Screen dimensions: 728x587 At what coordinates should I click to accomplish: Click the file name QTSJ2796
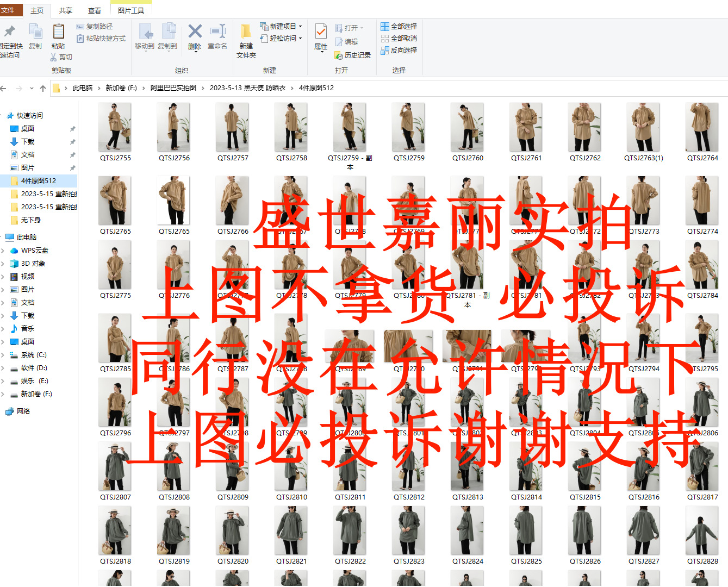pyautogui.click(x=115, y=433)
